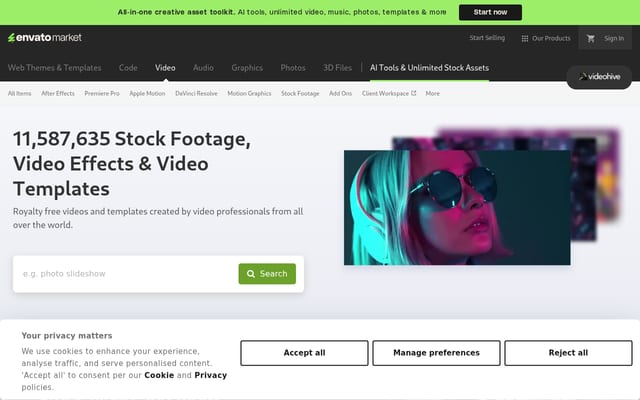Image resolution: width=640 pixels, height=400 pixels.
Task: Click the external link icon beside Client Workspace
Action: tap(413, 93)
